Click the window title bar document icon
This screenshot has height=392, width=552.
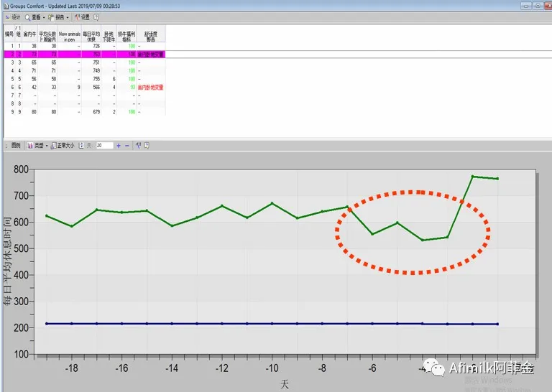(6, 6)
